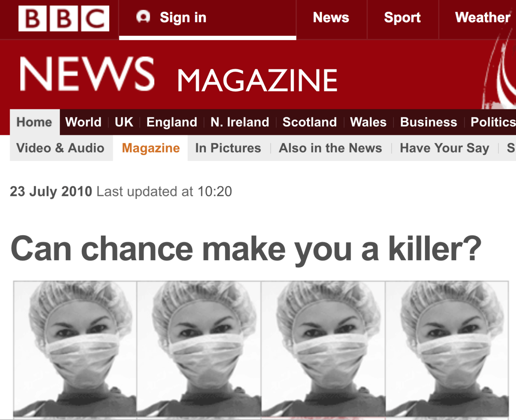Open the Business section
This screenshot has width=516, height=420.
click(428, 122)
